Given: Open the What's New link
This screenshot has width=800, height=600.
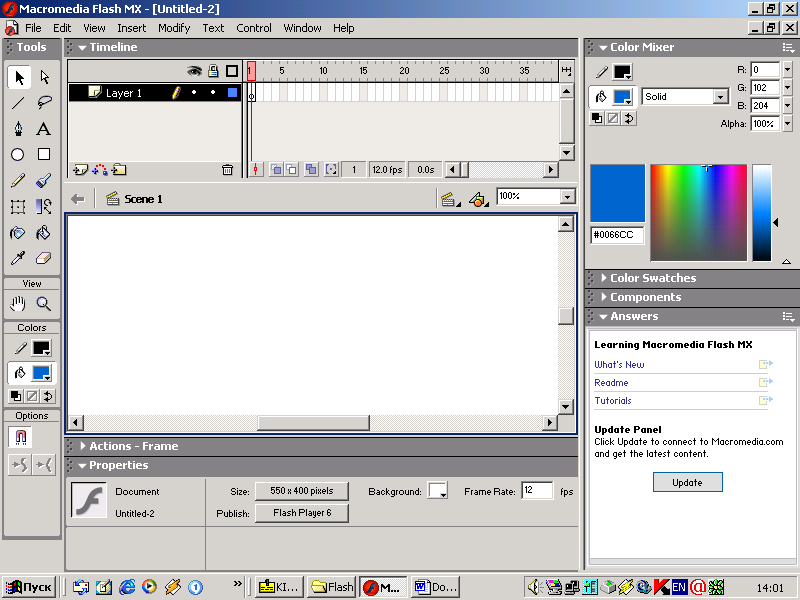Looking at the screenshot, I should click(x=619, y=365).
